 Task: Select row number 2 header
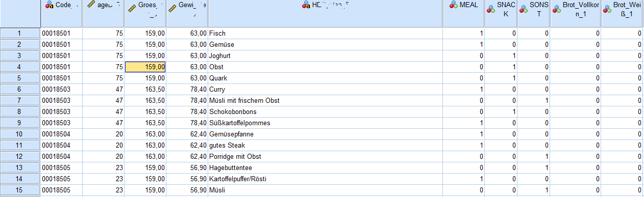(20, 45)
